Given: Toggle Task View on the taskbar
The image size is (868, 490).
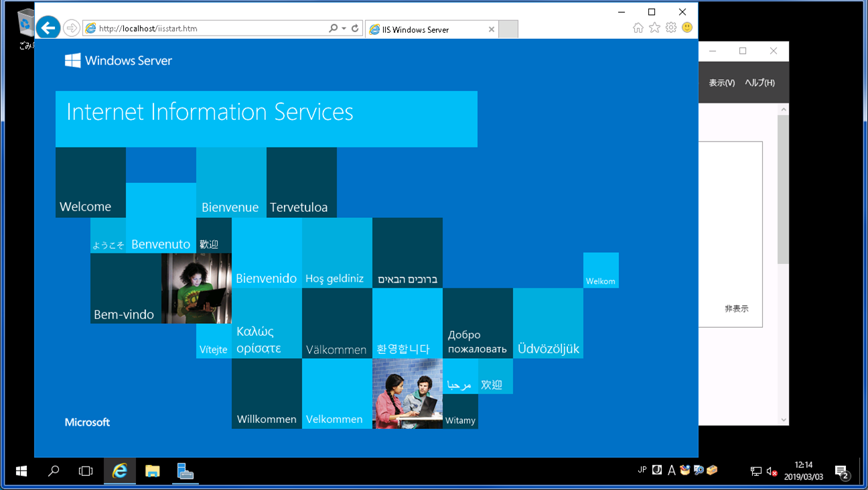Looking at the screenshot, I should pos(85,471).
